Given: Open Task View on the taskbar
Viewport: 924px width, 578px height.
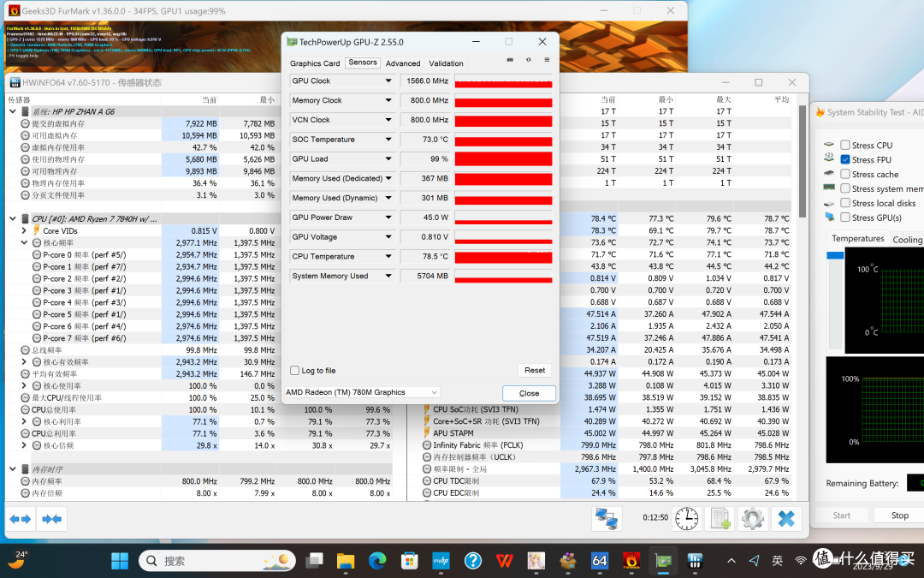Looking at the screenshot, I should click(x=315, y=560).
